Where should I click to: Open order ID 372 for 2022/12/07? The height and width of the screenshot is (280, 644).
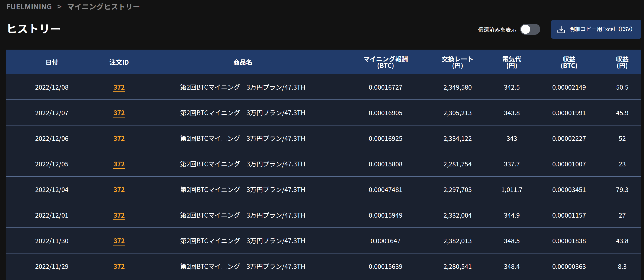pos(119,113)
